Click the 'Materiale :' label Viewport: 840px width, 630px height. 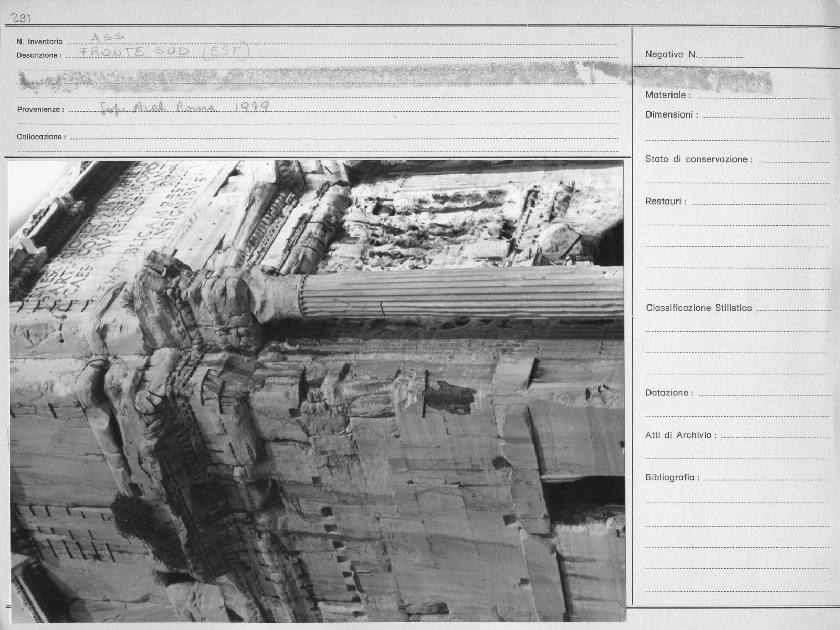coord(668,96)
